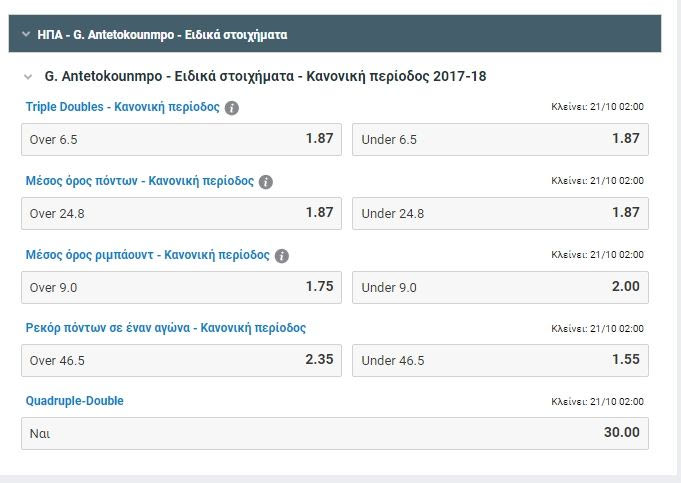Open Triple Doubles - Κανονική περίοδος market title
Image resolution: width=681 pixels, height=483 pixels.
pyautogui.click(x=122, y=107)
